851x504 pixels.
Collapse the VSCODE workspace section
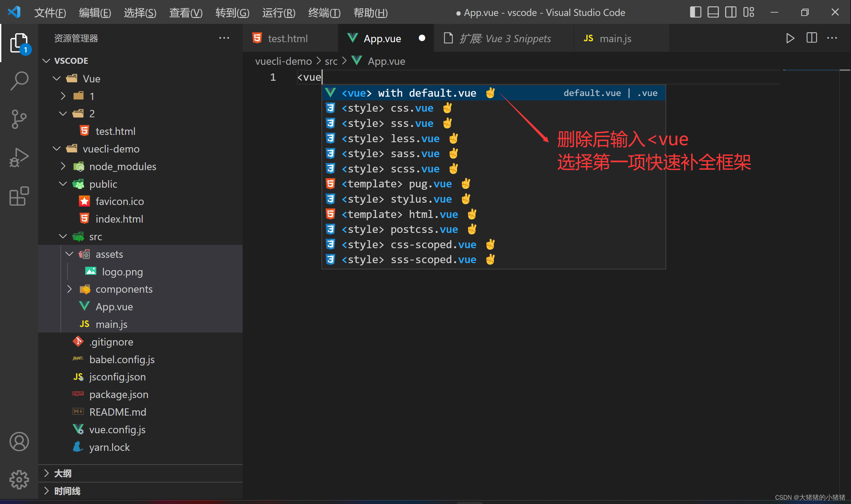[x=47, y=61]
